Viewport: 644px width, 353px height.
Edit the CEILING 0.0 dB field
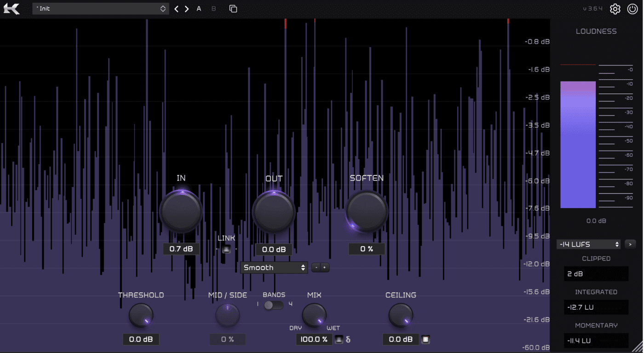(401, 340)
